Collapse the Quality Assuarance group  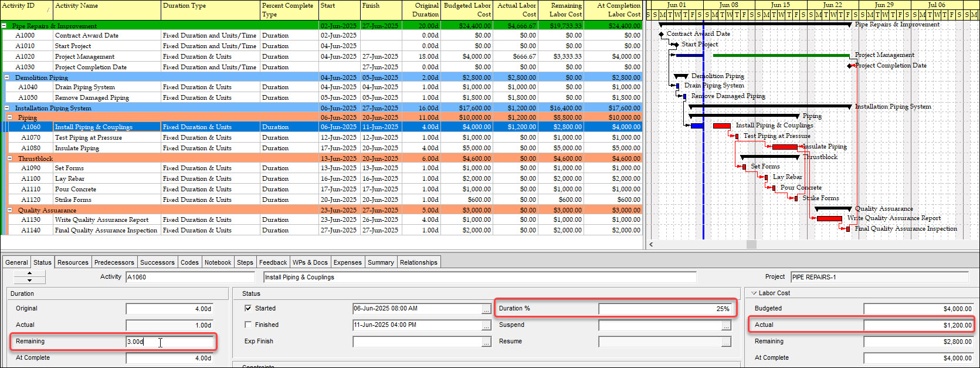click(10, 210)
